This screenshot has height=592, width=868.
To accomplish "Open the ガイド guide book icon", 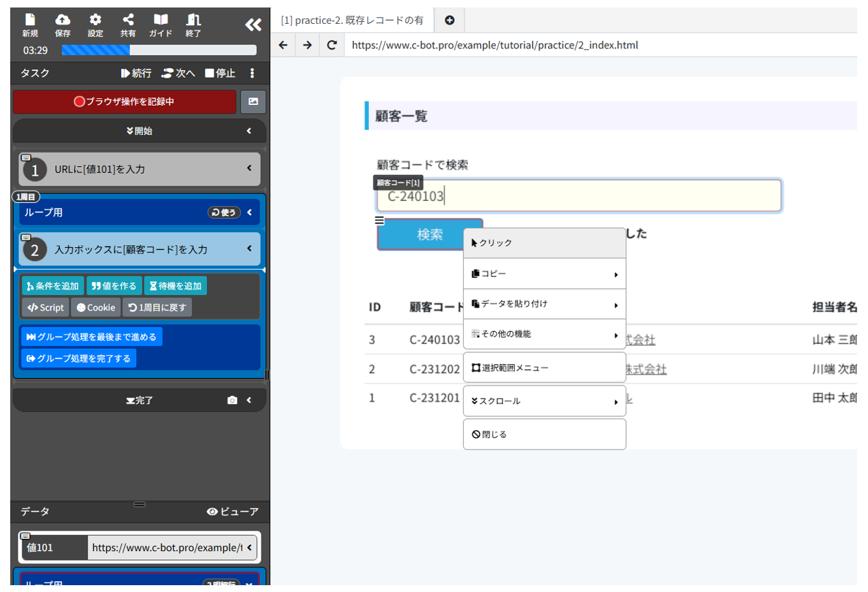I will pyautogui.click(x=161, y=25).
